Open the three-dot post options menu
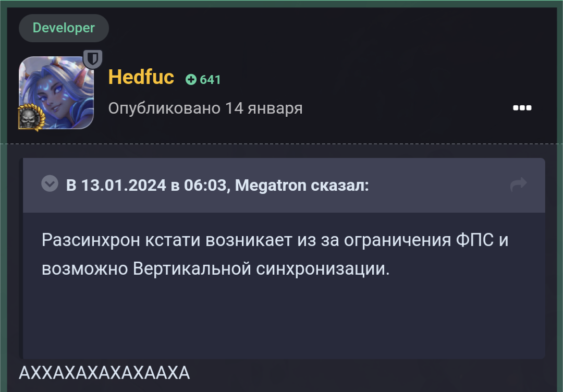 522,108
